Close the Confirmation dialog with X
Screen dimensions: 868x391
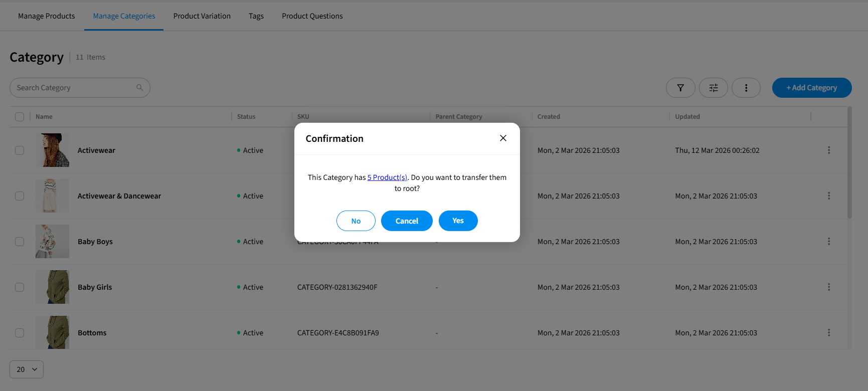[x=503, y=138]
